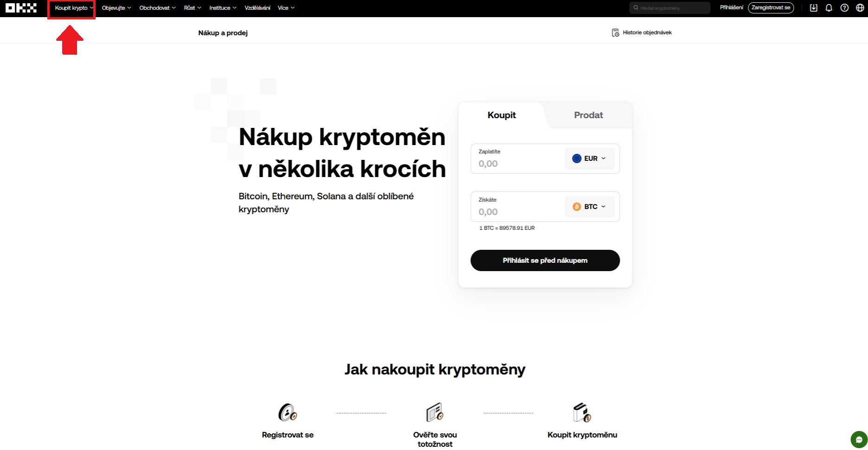This screenshot has width=868, height=450.
Task: Open the download app icon
Action: point(813,8)
